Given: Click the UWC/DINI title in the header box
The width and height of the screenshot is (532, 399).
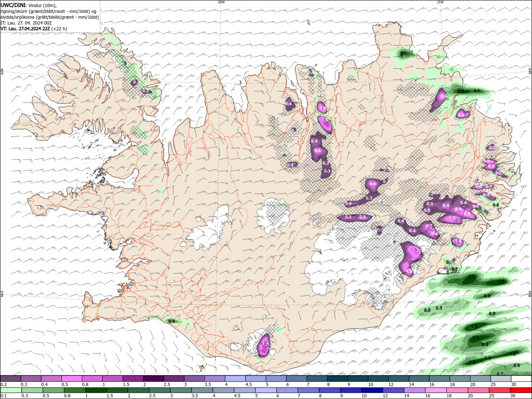Looking at the screenshot, I should pos(13,5).
